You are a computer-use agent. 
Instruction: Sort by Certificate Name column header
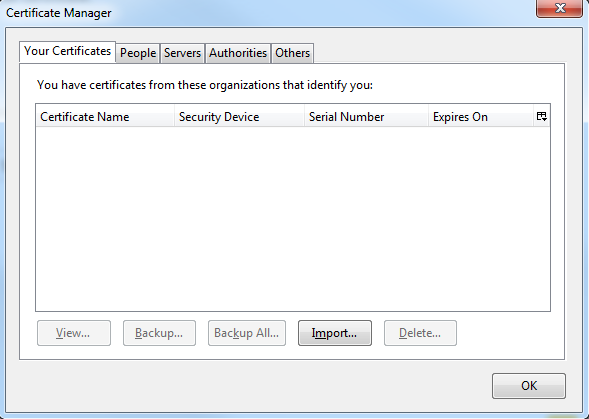point(105,116)
